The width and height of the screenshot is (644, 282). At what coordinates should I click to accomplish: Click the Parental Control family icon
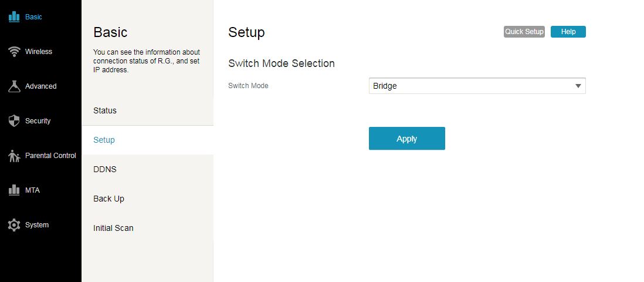coord(15,156)
